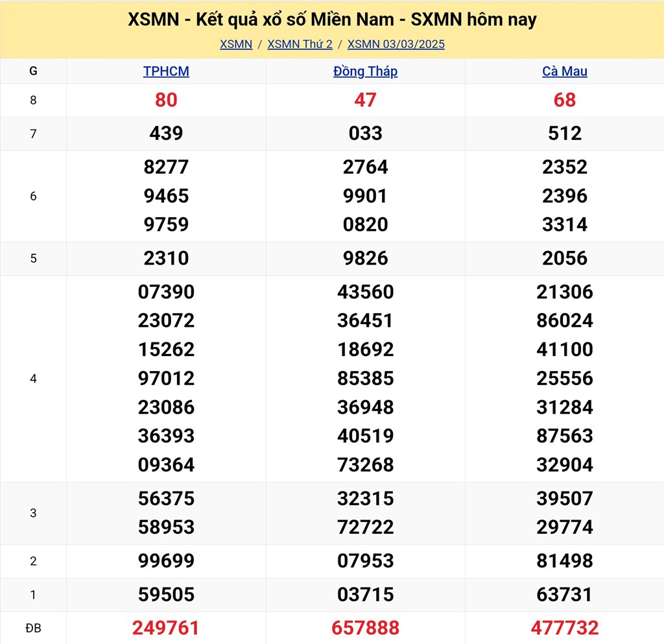Click the page title heading text
Screen dimensions: 664x644
(332, 19)
